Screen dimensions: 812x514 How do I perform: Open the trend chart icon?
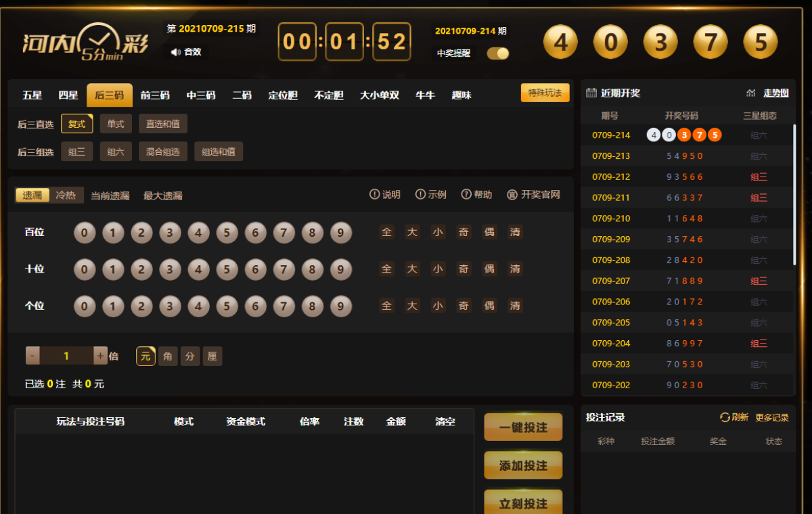(751, 93)
